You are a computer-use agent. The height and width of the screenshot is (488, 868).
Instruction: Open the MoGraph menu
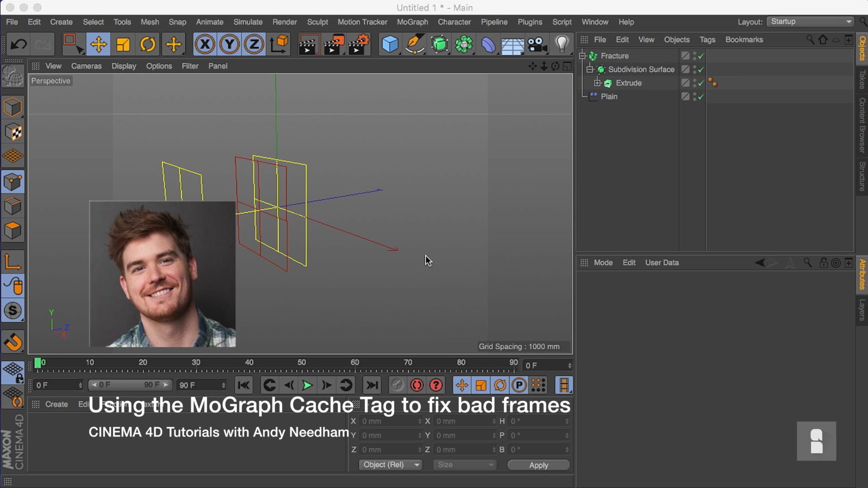pyautogui.click(x=412, y=22)
